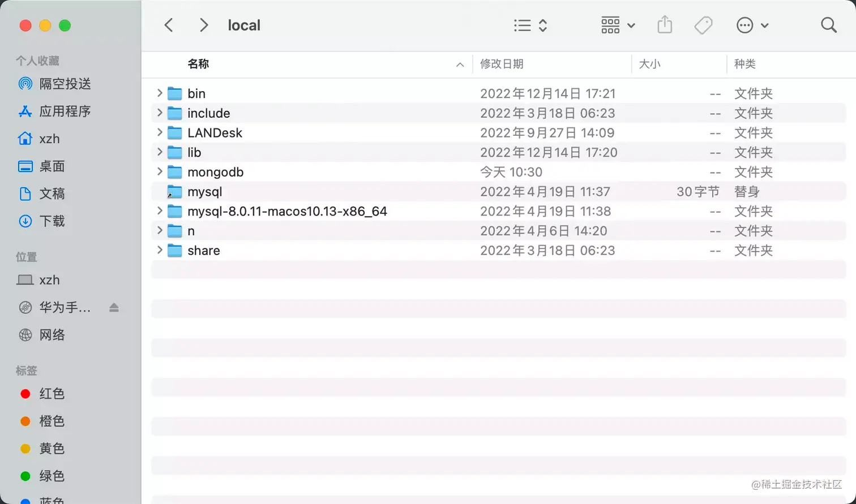Expand the LANDesk folder disclosure arrow
856x504 pixels.
point(160,132)
